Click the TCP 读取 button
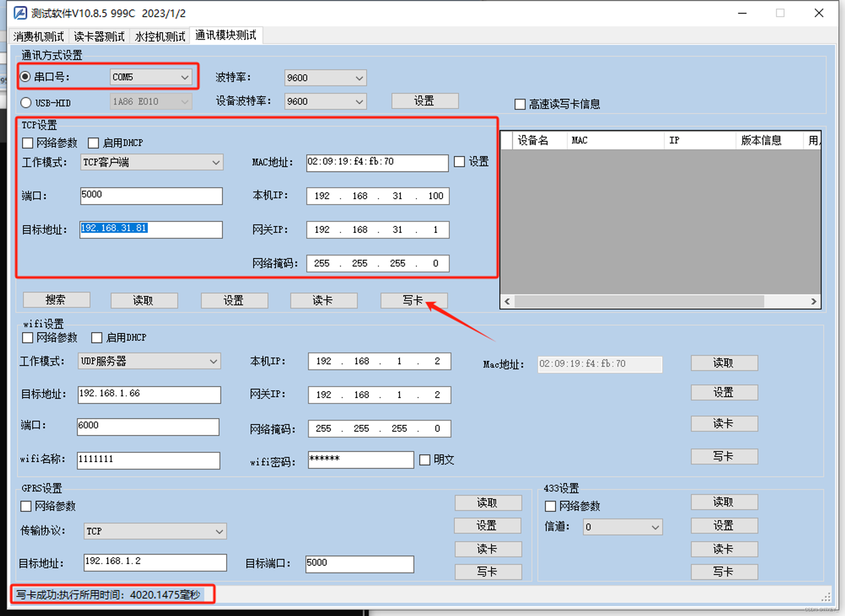The width and height of the screenshot is (845, 616). pos(144,300)
